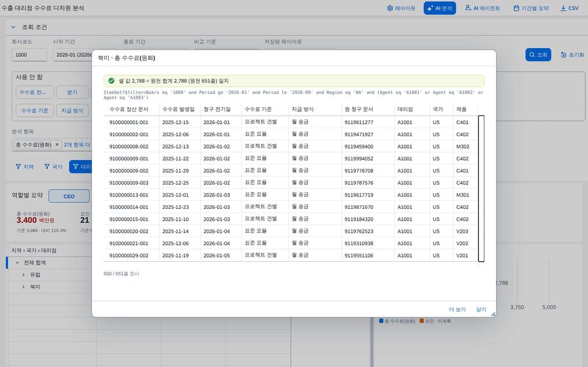This screenshot has height=367, width=588.
Task: Click the 수수료 기준 chip in 사용 안 함
Action: tap(35, 111)
